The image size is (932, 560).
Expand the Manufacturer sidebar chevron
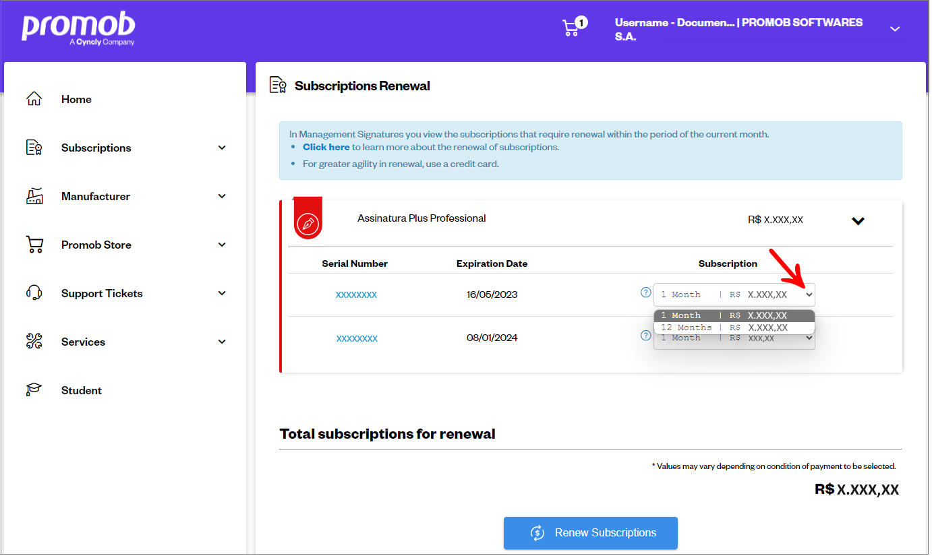222,196
